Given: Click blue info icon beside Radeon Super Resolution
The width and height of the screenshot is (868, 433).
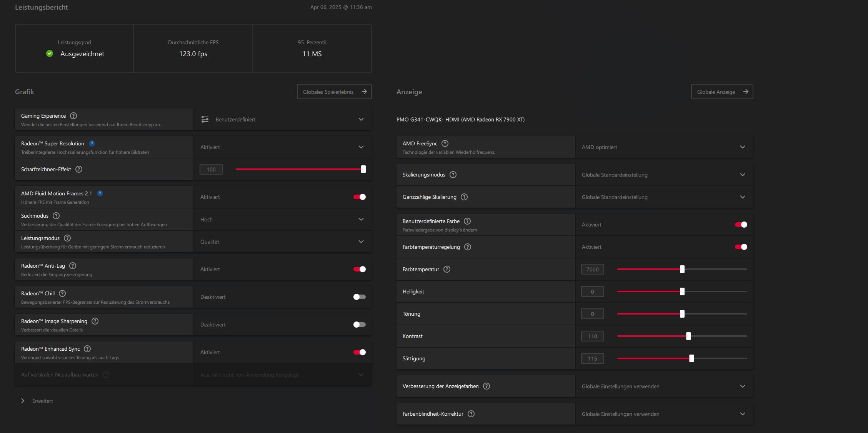Looking at the screenshot, I should [92, 143].
